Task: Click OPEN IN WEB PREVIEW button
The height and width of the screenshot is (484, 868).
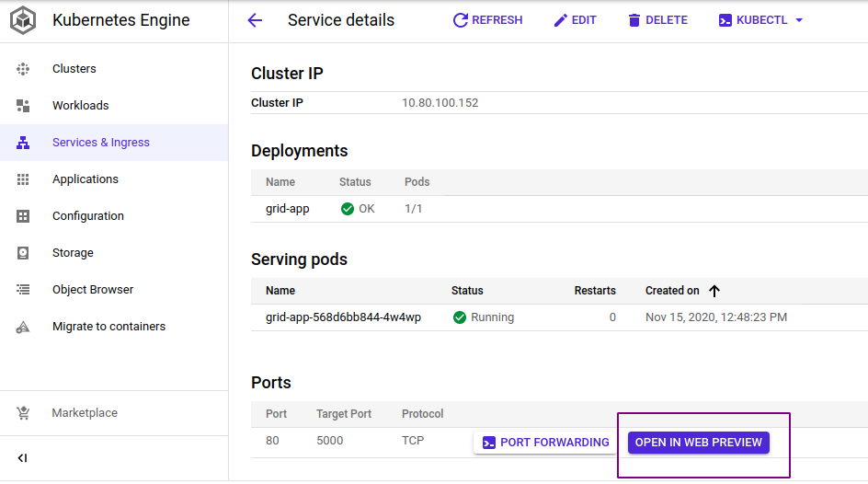Action: tap(698, 443)
